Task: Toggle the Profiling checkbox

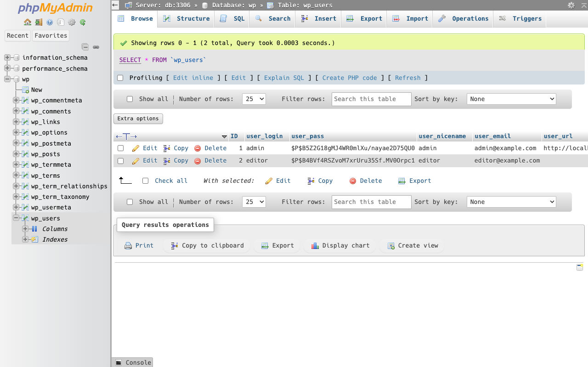Action: pyautogui.click(x=120, y=78)
